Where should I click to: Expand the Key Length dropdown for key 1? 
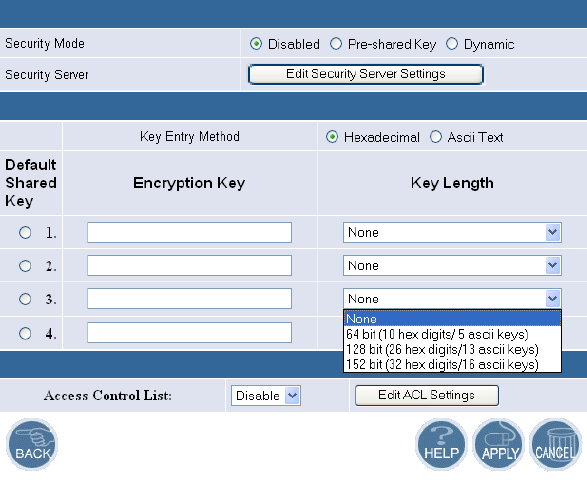point(452,233)
